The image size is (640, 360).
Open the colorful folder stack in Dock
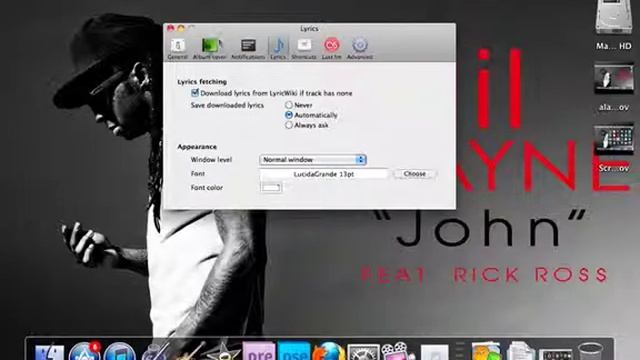487,352
